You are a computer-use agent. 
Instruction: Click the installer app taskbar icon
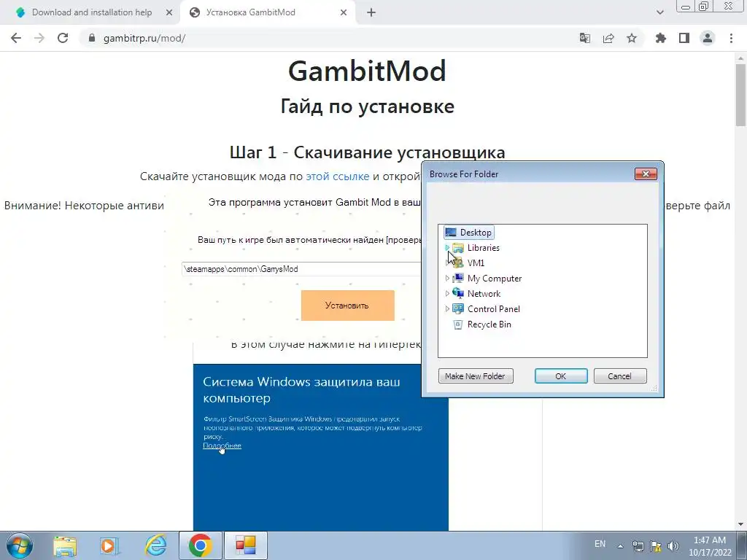[245, 545]
